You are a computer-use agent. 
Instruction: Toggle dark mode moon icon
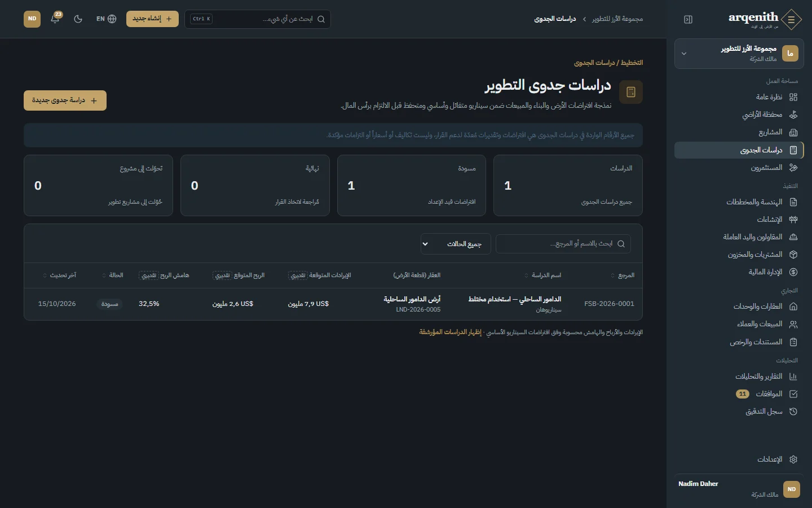pyautogui.click(x=78, y=19)
